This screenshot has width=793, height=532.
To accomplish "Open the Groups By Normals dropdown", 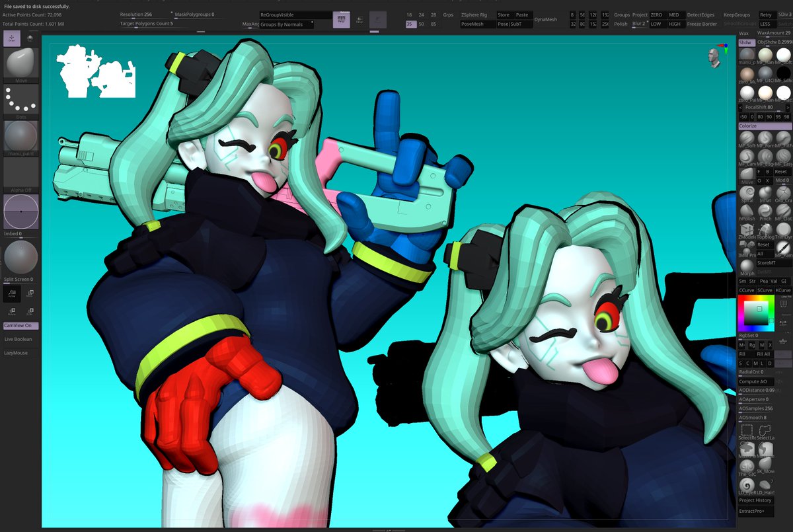I will tap(286, 24).
